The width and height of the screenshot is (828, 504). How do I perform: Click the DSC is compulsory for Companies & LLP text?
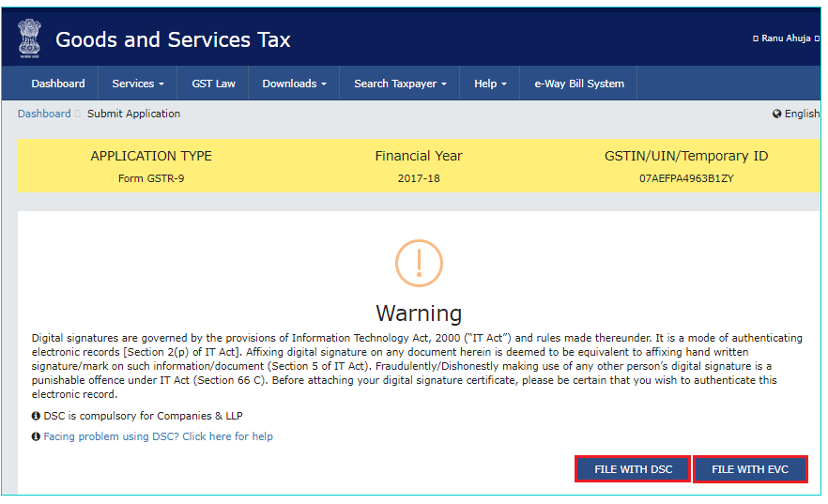click(143, 416)
